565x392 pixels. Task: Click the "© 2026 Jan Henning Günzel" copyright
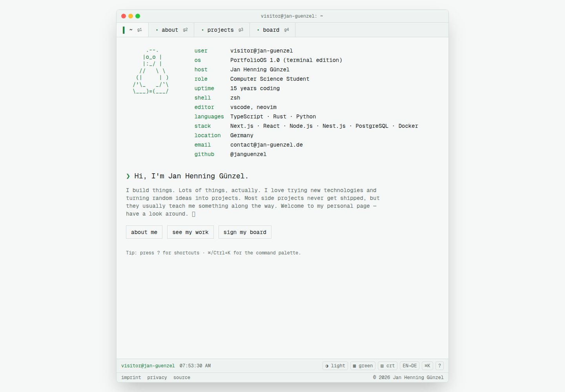pos(408,377)
